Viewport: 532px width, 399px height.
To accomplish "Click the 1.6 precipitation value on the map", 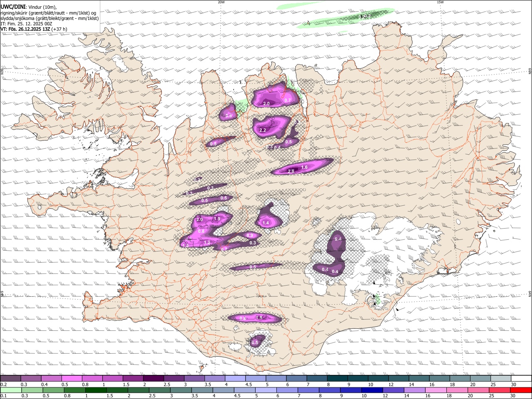I will pos(304,167).
